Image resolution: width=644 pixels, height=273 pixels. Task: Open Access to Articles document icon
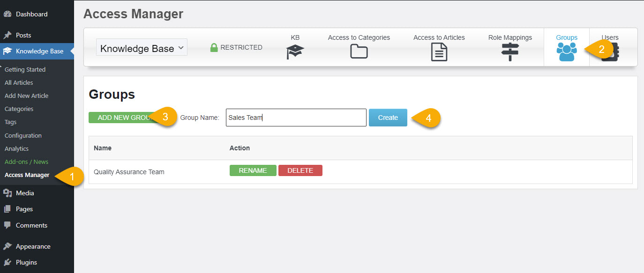(x=439, y=52)
